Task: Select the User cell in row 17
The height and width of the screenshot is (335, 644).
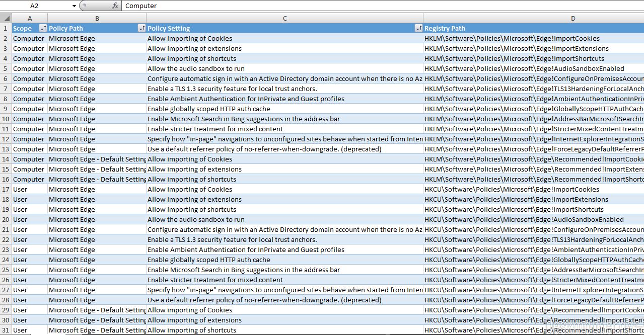Action: pos(30,189)
